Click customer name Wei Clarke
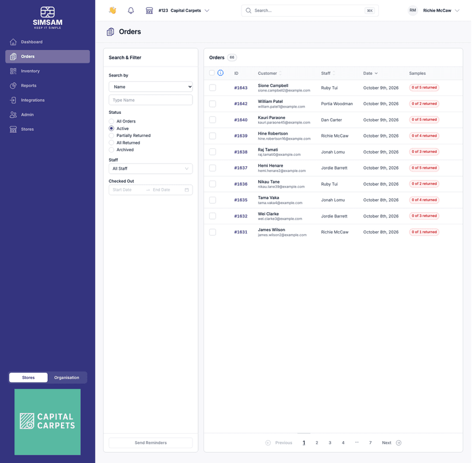The height and width of the screenshot is (463, 476). tap(268, 214)
